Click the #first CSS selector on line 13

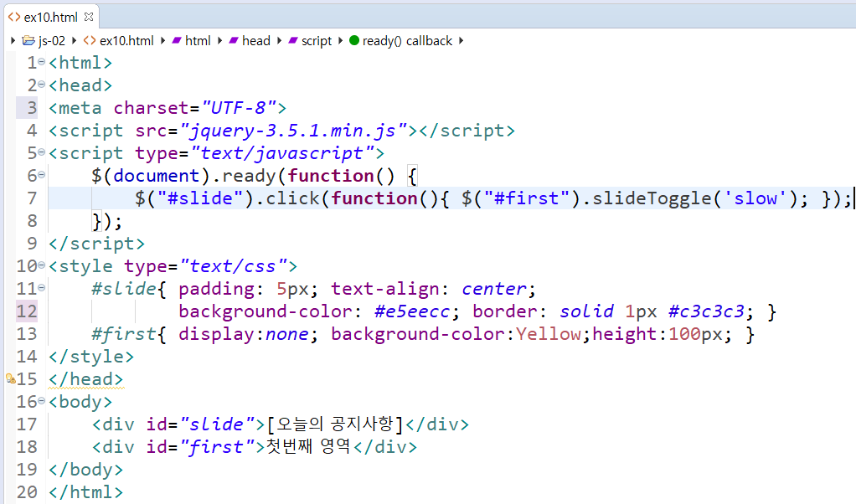tap(124, 334)
